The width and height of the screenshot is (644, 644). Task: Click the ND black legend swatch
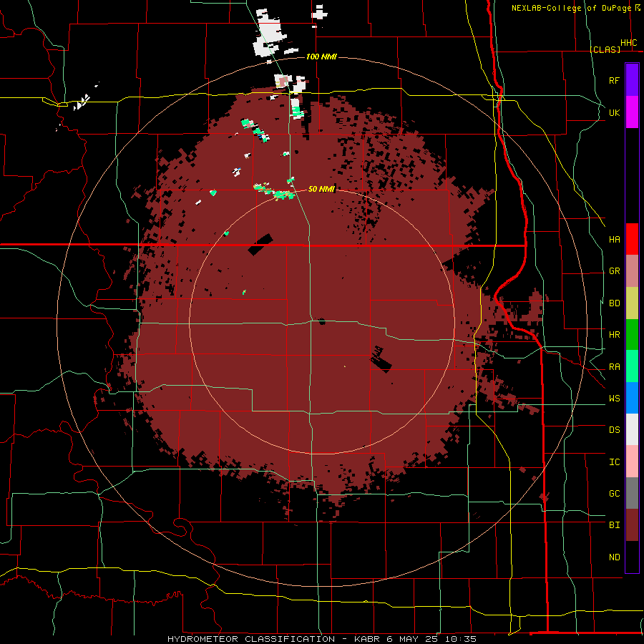click(x=632, y=557)
